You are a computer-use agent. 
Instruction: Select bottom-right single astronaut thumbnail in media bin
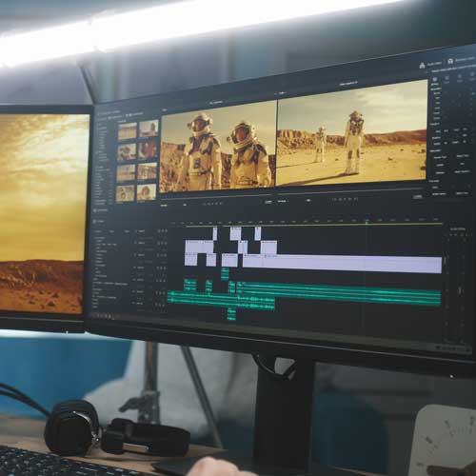tap(147, 191)
